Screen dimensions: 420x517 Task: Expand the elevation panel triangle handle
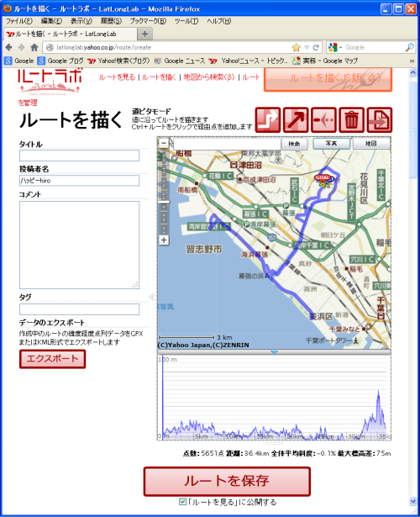pos(274,352)
